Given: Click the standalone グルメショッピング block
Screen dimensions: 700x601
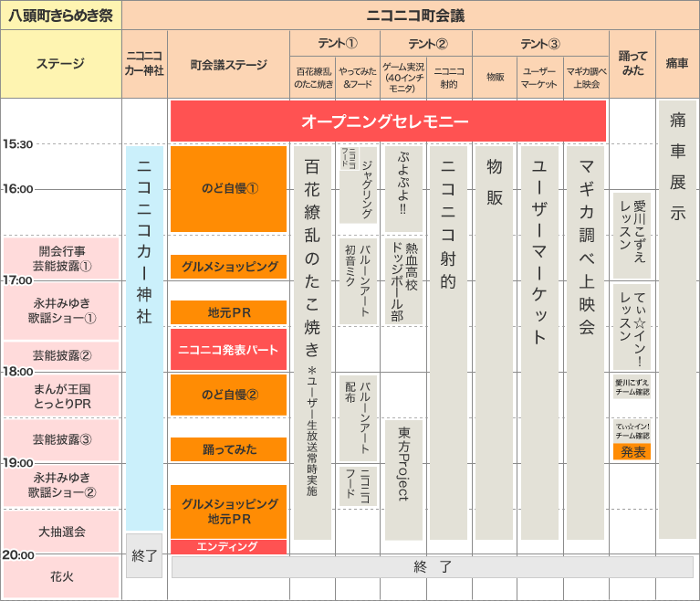Looking at the screenshot, I should 228,267.
